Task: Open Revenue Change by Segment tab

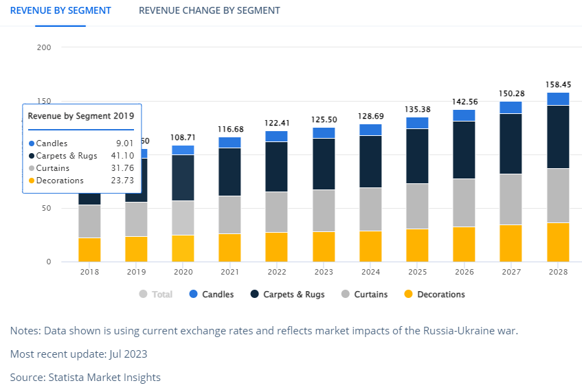Action: click(x=210, y=10)
